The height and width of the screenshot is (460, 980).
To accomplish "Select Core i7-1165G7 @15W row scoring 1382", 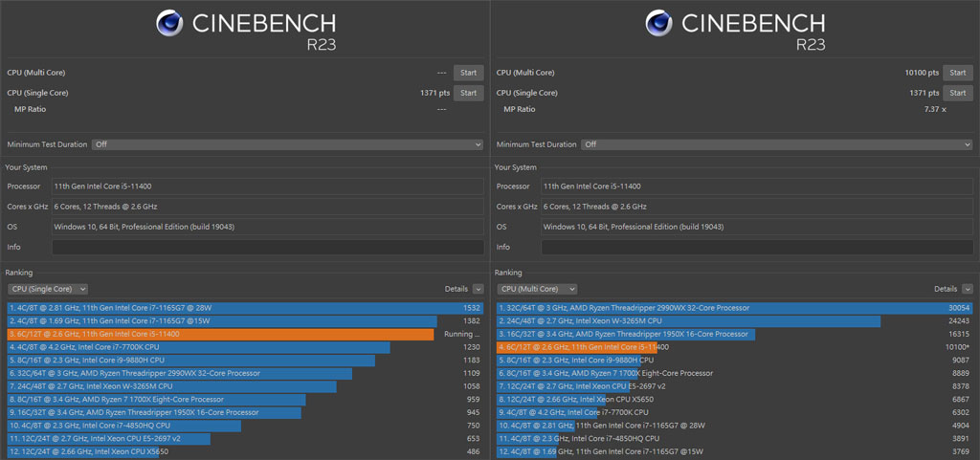I will pos(245,320).
